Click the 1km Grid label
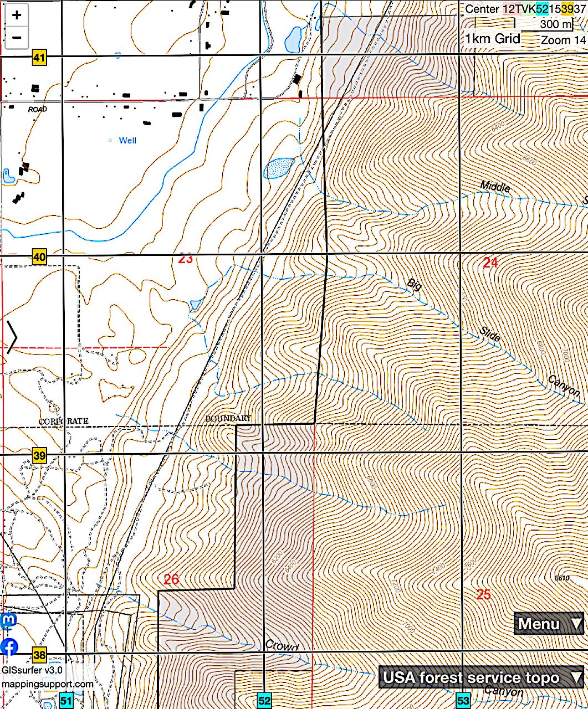 [493, 39]
